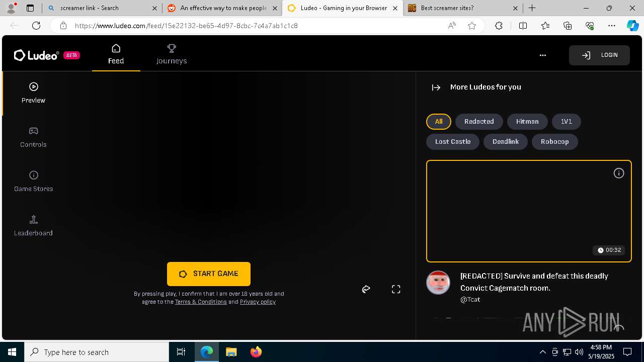Open Edge Settings and more menu
Viewport: 644px width, 362px height.
pyautogui.click(x=612, y=26)
